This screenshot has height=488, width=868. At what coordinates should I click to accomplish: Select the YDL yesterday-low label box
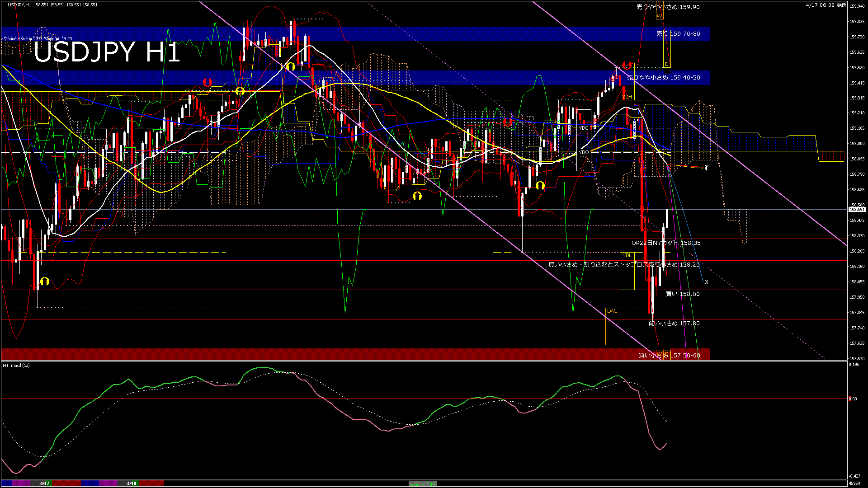pyautogui.click(x=627, y=255)
